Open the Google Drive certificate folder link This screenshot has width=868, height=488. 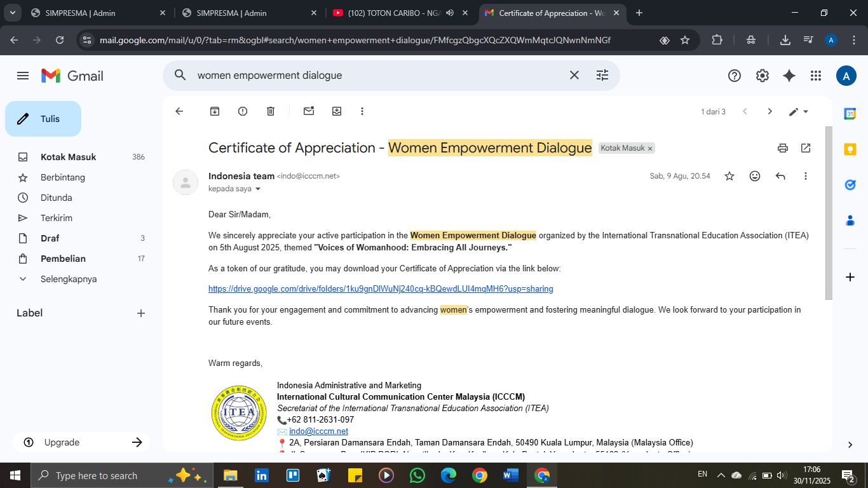point(381,289)
